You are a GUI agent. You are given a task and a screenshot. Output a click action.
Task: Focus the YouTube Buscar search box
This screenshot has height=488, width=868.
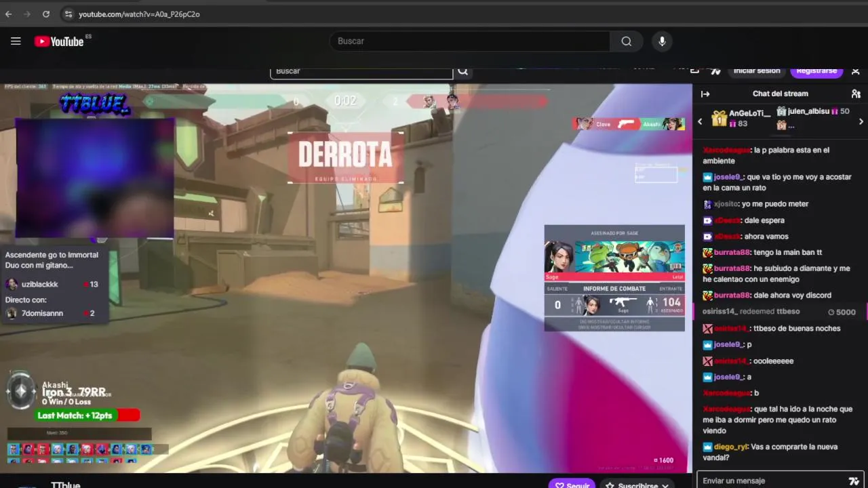(x=469, y=41)
